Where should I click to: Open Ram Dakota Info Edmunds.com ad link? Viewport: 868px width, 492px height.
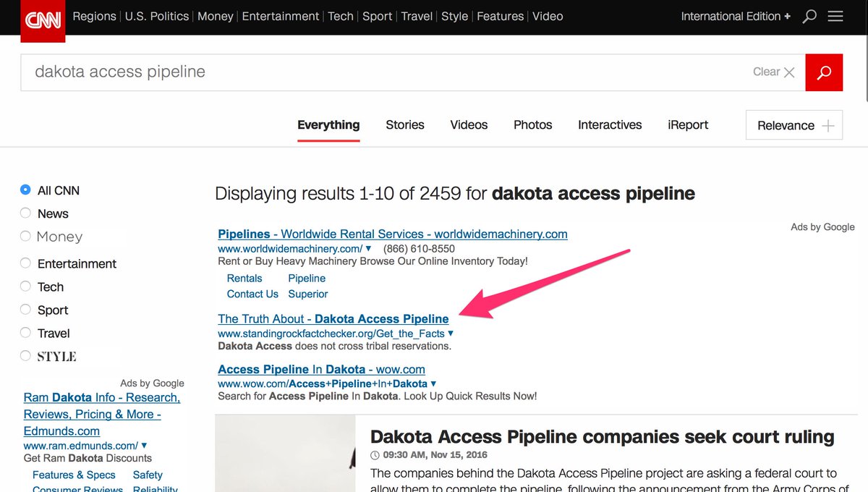[x=102, y=414]
